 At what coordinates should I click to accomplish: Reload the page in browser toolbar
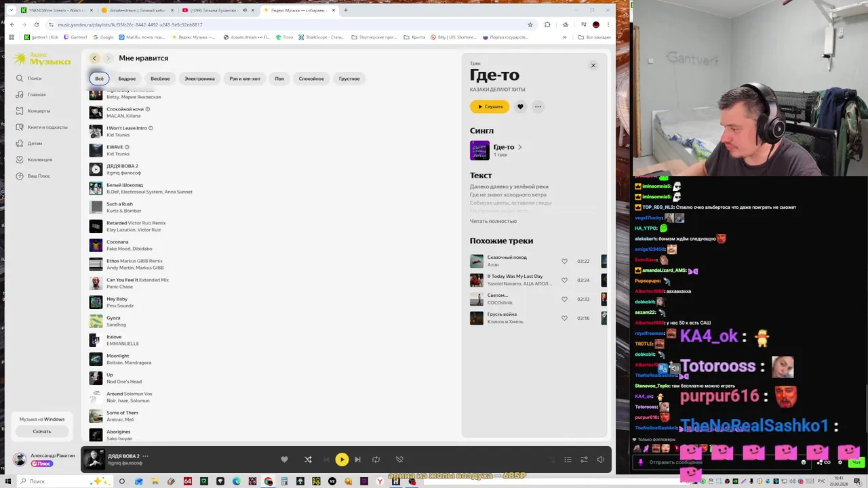click(x=36, y=24)
